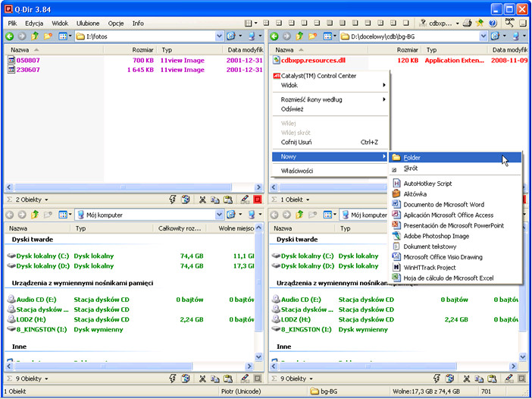This screenshot has width=532, height=399.
Task: Select Odśwież in the context menu
Action: 331,109
